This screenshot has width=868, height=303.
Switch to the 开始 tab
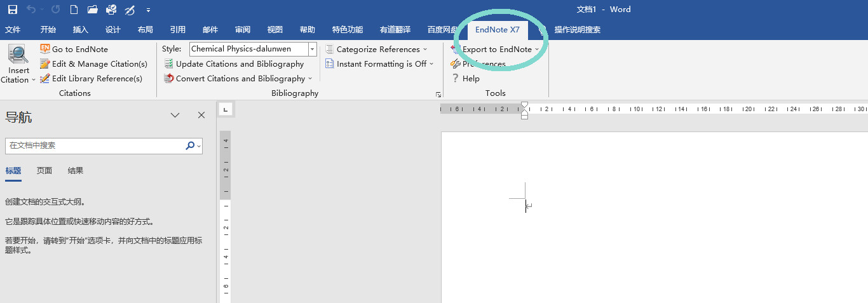click(48, 29)
